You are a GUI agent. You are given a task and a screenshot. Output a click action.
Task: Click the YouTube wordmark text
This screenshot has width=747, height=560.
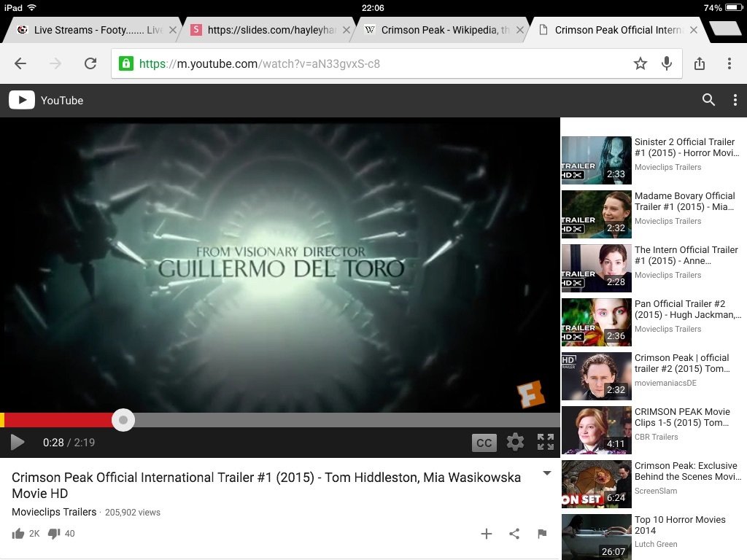(x=62, y=101)
